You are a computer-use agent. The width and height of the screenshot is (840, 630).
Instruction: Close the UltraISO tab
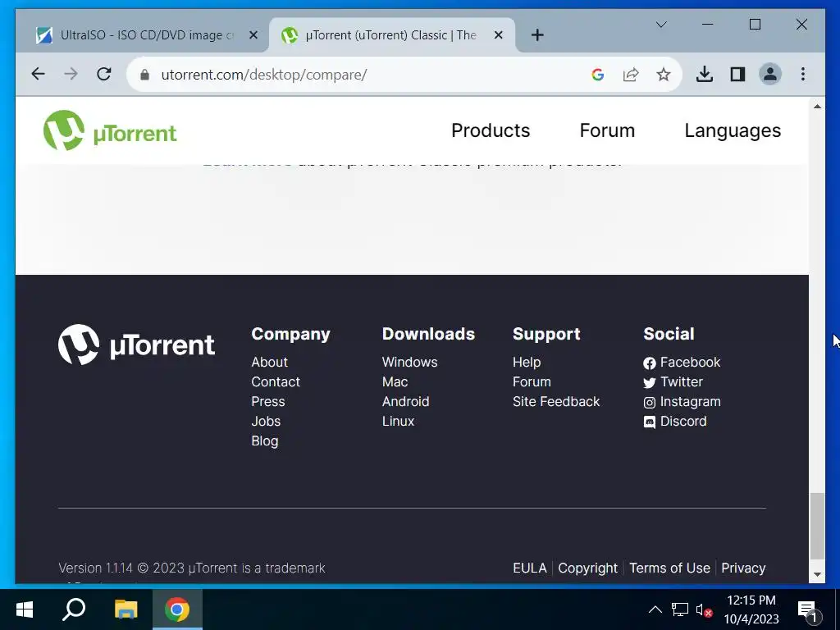(x=253, y=35)
